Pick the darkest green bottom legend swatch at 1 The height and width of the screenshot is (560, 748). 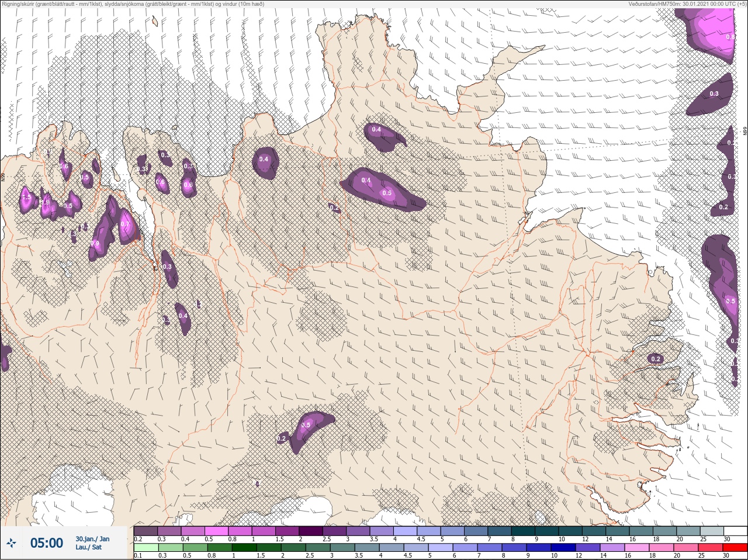coord(244,548)
